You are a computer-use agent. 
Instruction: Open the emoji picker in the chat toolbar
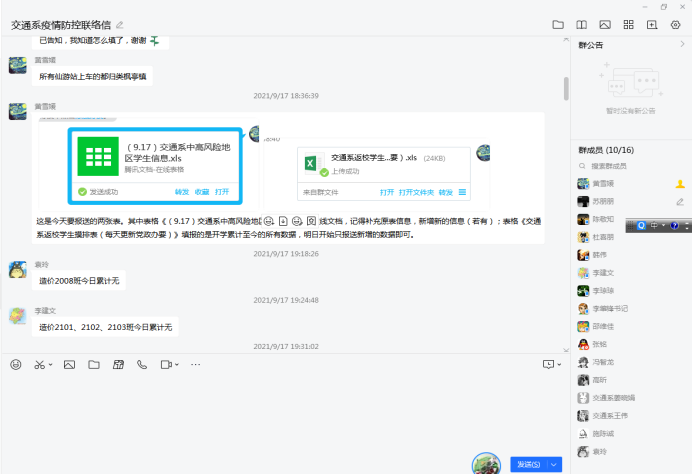click(15, 365)
